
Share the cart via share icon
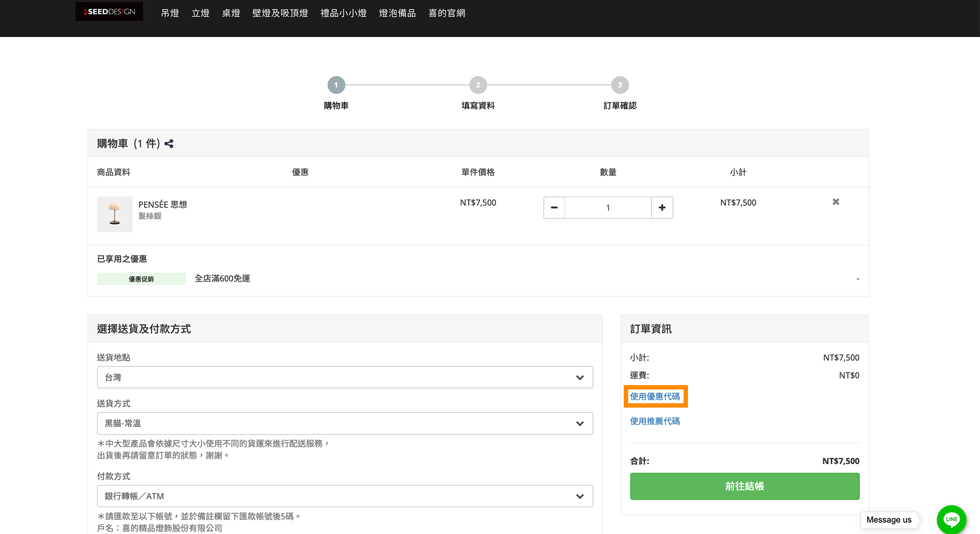click(169, 144)
